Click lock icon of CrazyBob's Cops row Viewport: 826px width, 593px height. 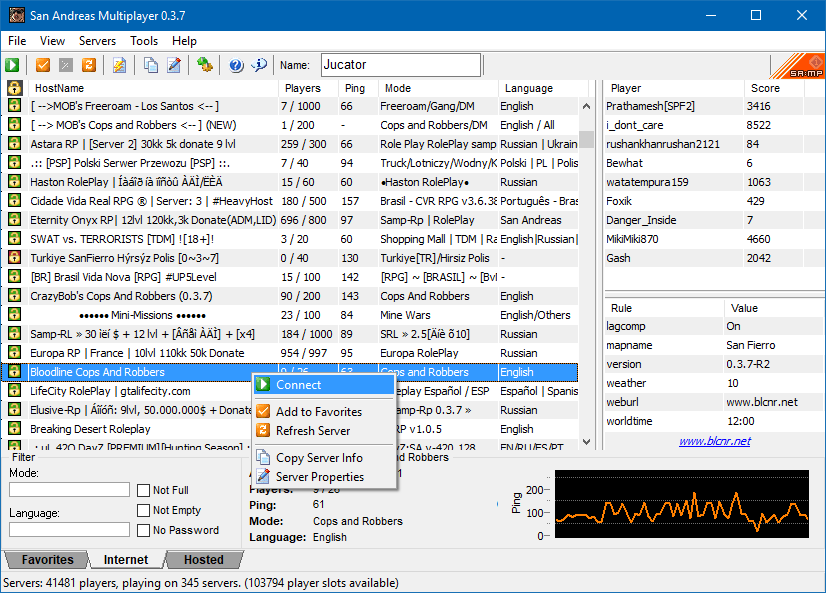pyautogui.click(x=15, y=295)
